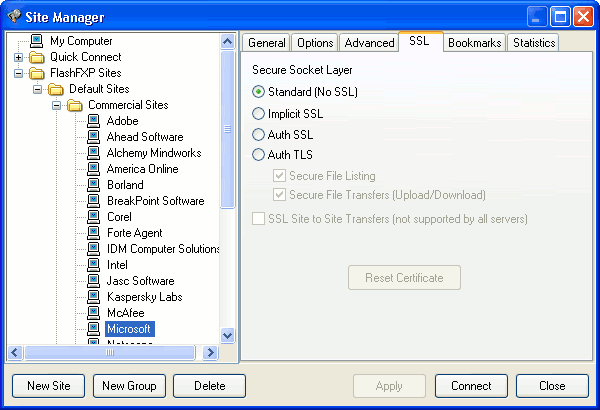The image size is (600, 410).
Task: Select the Corel site entry
Action: click(x=119, y=217)
